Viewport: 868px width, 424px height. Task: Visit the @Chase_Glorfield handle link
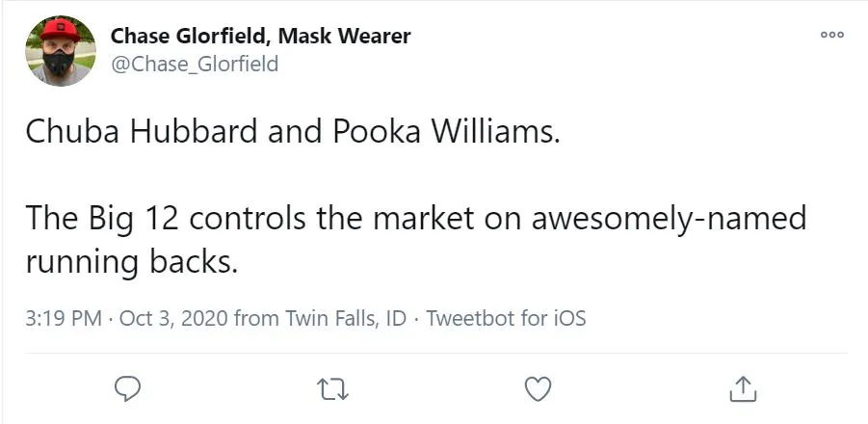click(195, 65)
